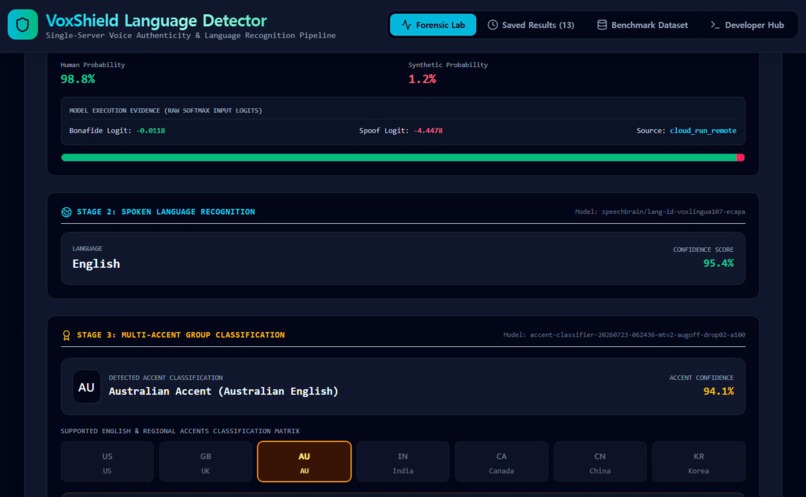Click the detected language English
The width and height of the screenshot is (806, 497).
coord(96,264)
